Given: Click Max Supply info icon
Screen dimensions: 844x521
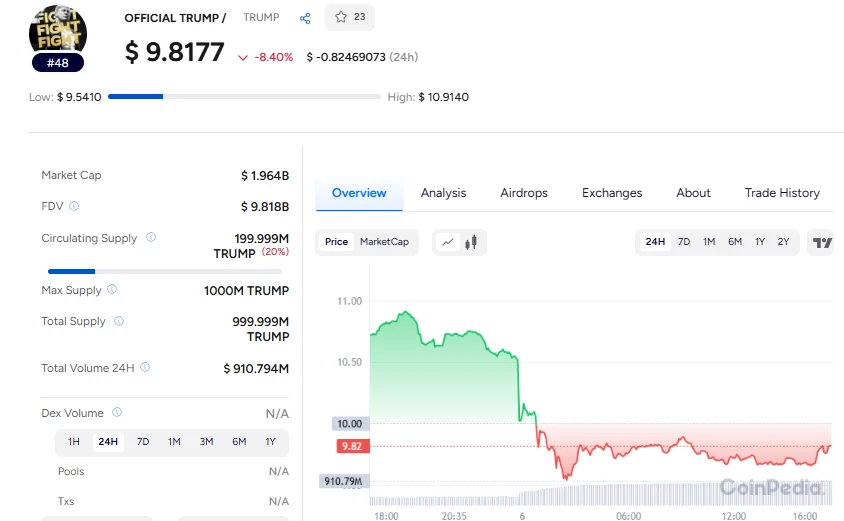Looking at the screenshot, I should coord(112,290).
